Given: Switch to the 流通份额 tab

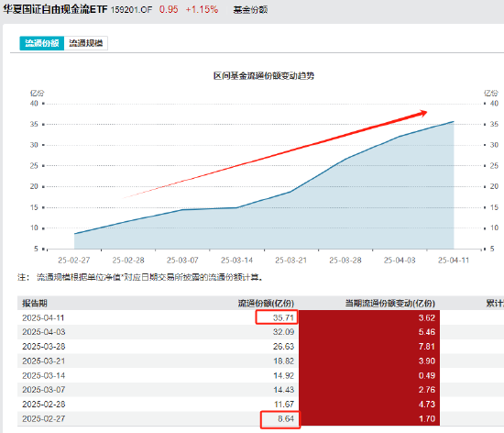Looking at the screenshot, I should tap(42, 43).
